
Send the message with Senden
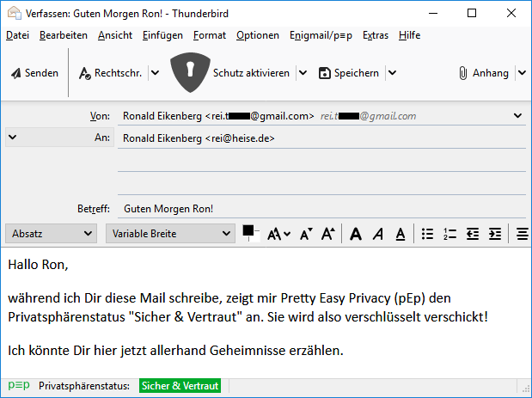coord(34,73)
